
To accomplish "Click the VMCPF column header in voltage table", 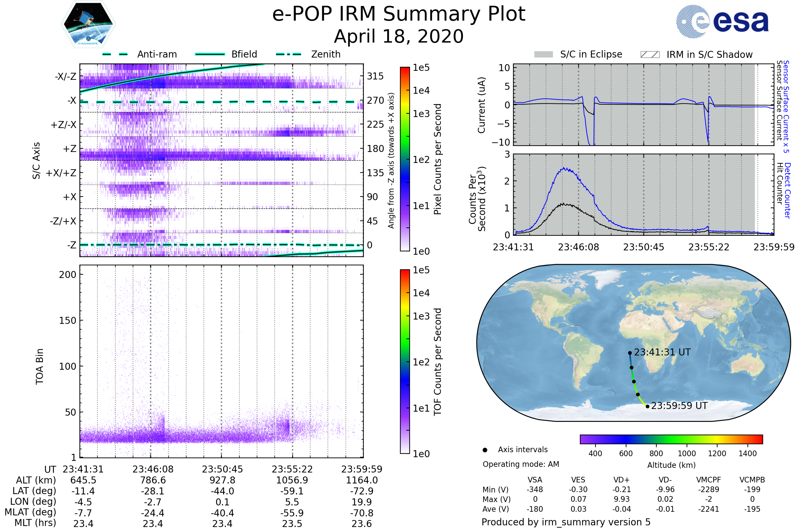I will coord(708,480).
